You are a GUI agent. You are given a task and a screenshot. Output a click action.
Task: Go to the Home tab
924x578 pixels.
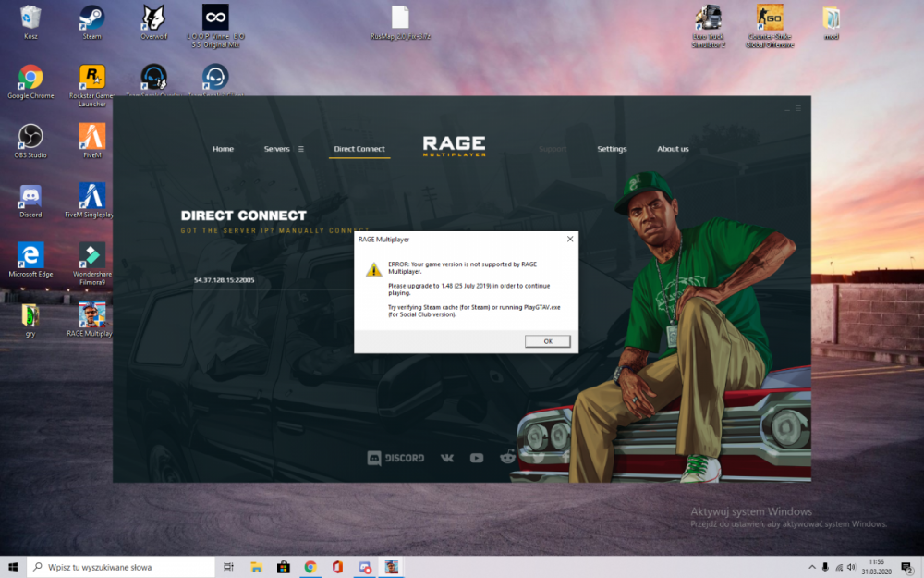223,149
